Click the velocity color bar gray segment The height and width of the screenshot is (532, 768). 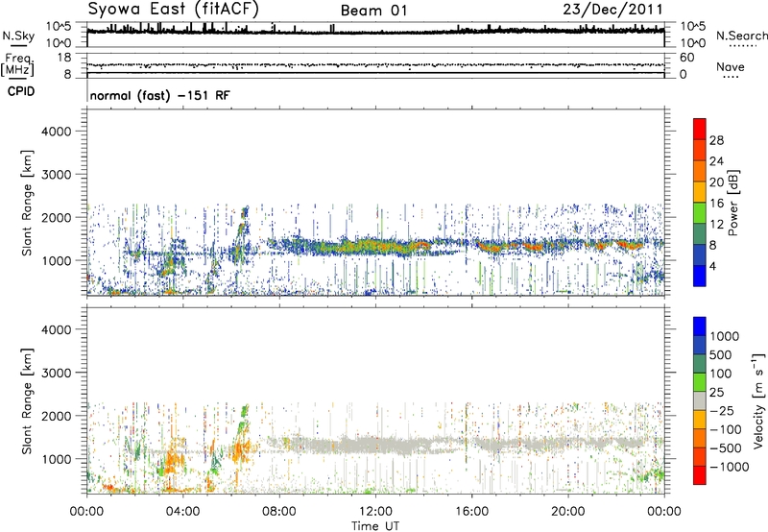pyautogui.click(x=700, y=401)
